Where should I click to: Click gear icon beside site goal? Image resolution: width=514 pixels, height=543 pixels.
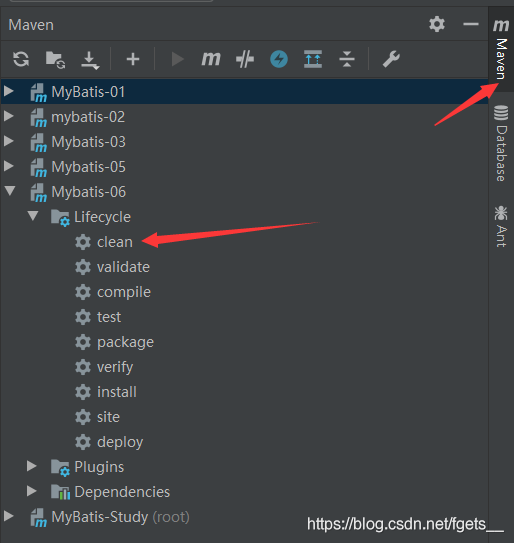point(83,417)
